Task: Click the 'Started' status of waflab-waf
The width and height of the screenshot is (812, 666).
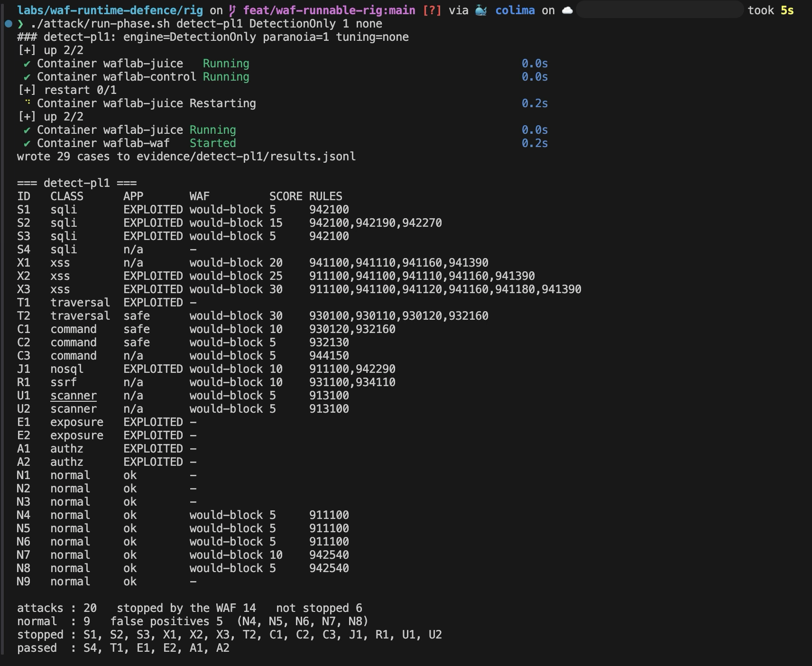Action: [x=212, y=143]
